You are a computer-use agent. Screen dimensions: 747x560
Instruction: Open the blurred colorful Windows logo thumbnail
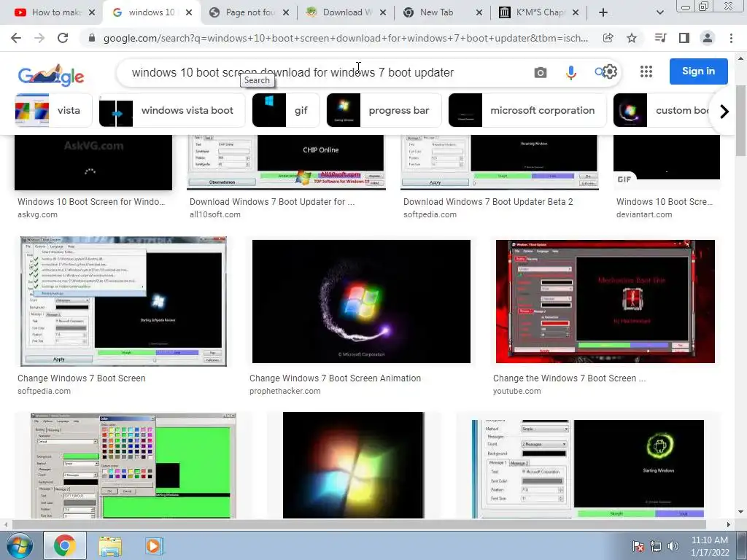click(x=354, y=465)
